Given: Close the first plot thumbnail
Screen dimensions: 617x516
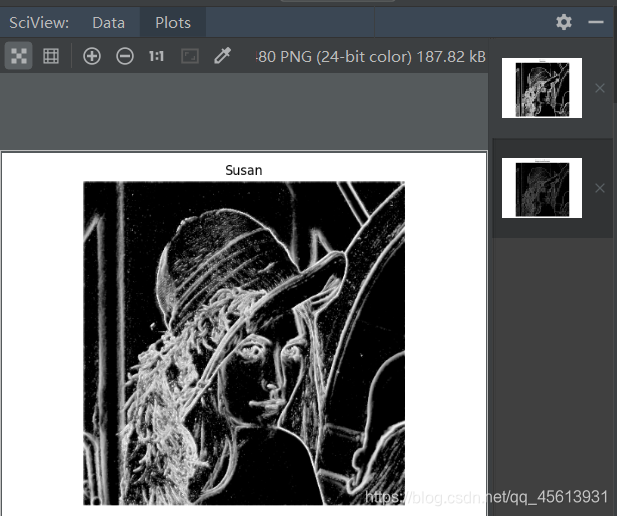Looking at the screenshot, I should point(600,88).
